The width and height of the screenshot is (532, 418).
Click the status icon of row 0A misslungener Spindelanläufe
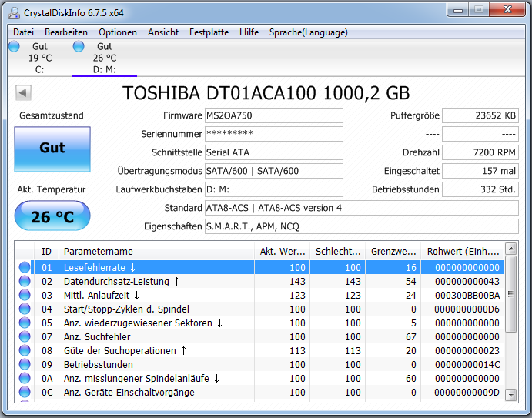point(25,378)
